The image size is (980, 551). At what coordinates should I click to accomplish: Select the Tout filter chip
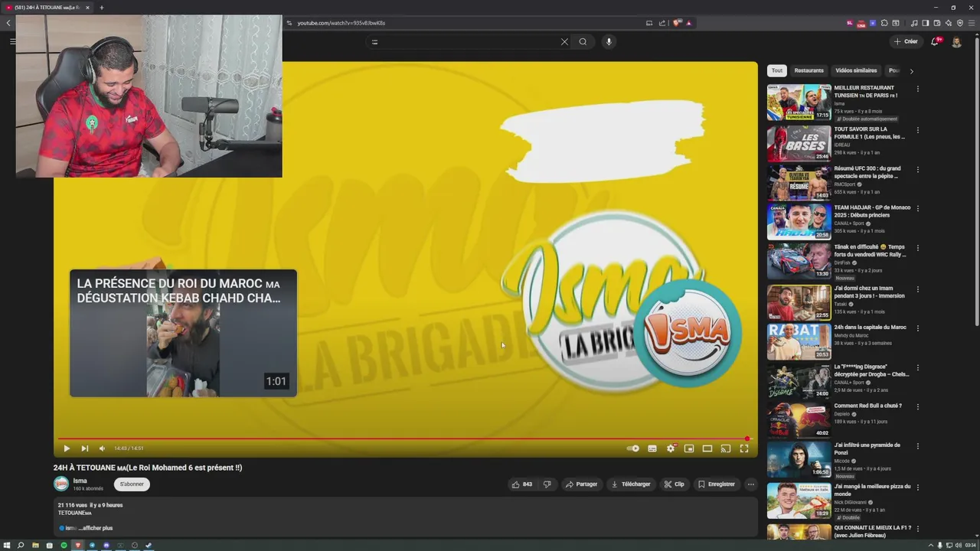777,70
